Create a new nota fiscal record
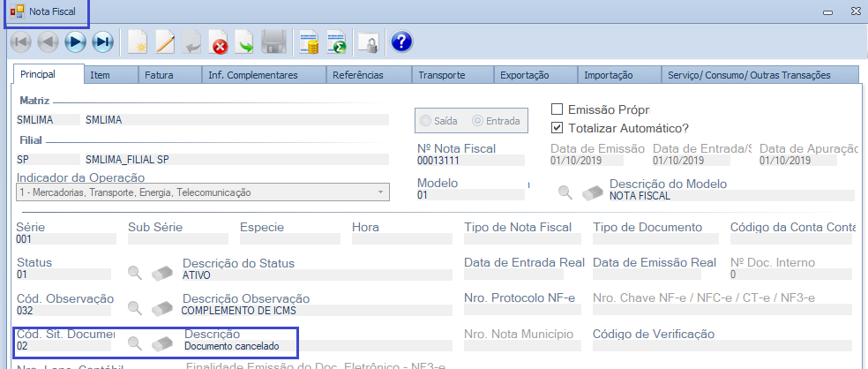 pos(138,42)
